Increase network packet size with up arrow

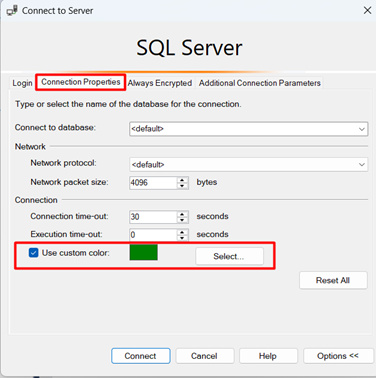(182, 180)
